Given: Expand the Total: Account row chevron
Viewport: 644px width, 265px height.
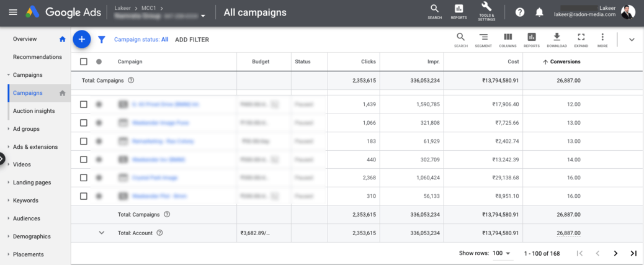Looking at the screenshot, I should coord(102,233).
